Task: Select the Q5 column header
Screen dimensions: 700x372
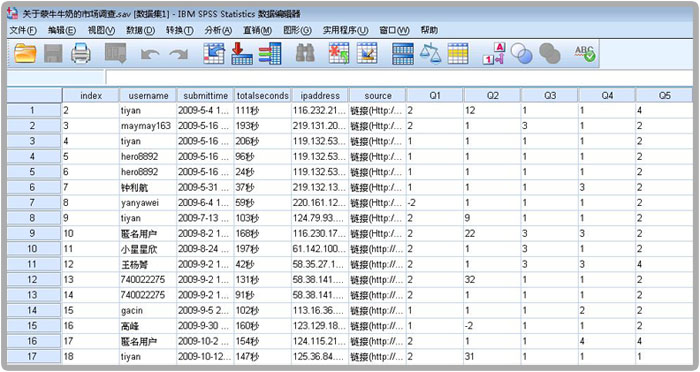Action: [665, 96]
